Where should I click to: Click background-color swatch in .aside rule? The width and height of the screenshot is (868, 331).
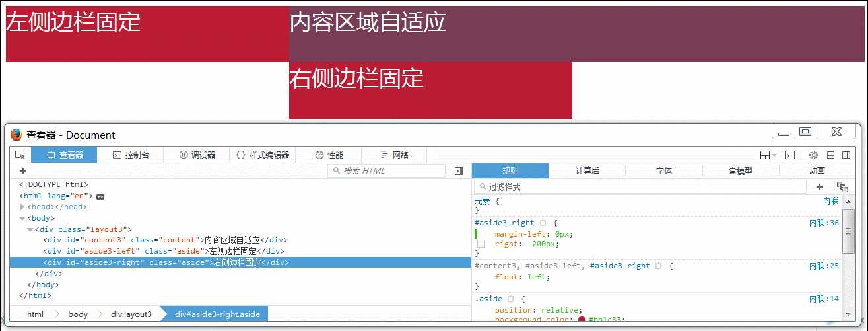click(582, 320)
